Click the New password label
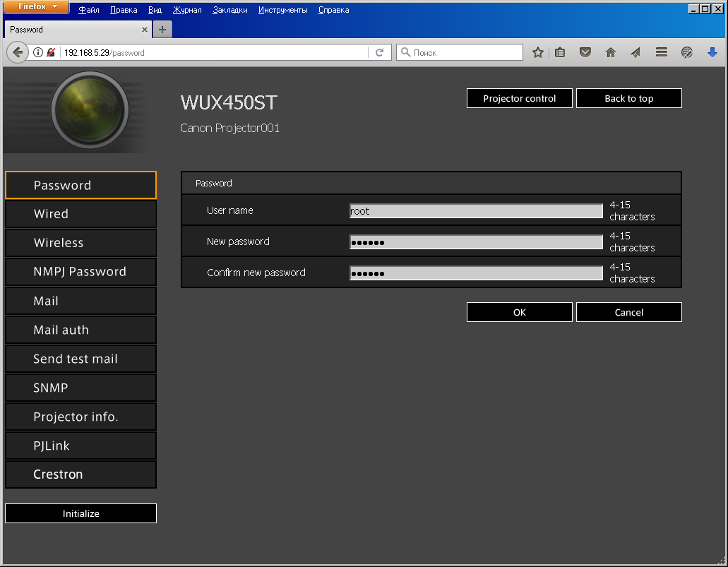Image resolution: width=728 pixels, height=567 pixels. click(238, 241)
